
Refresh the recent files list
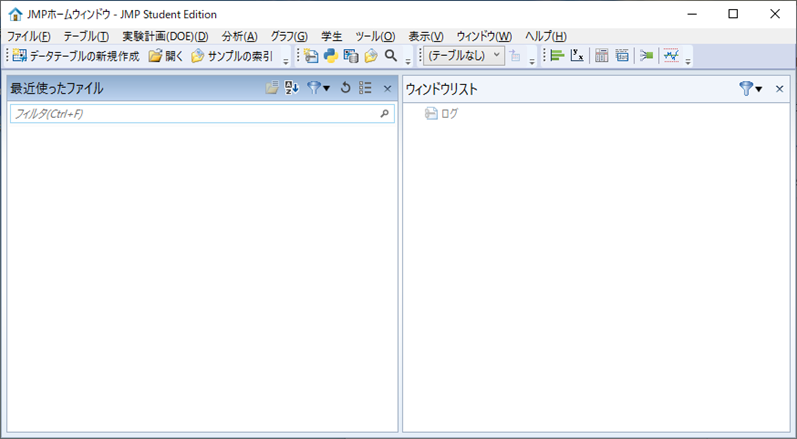[346, 89]
